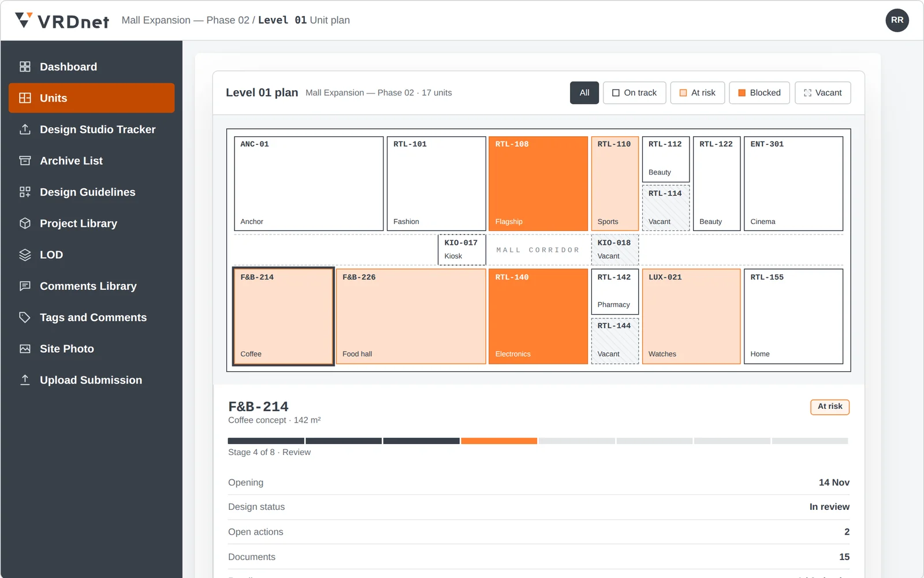Screen dimensions: 924x578
Task: Select unit F&B-226 Food hall
Action: pyautogui.click(x=411, y=316)
